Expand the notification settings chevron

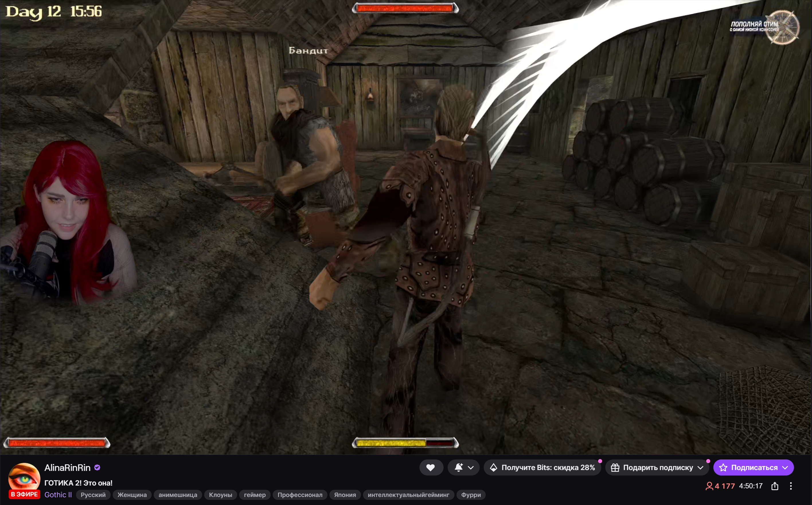coord(471,467)
